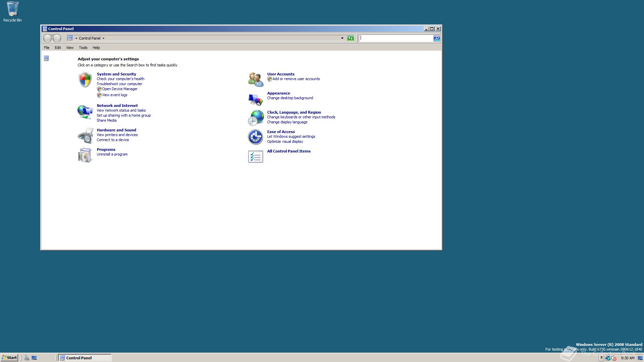This screenshot has height=362, width=644.
Task: Click Change display language link
Action: coord(287,122)
